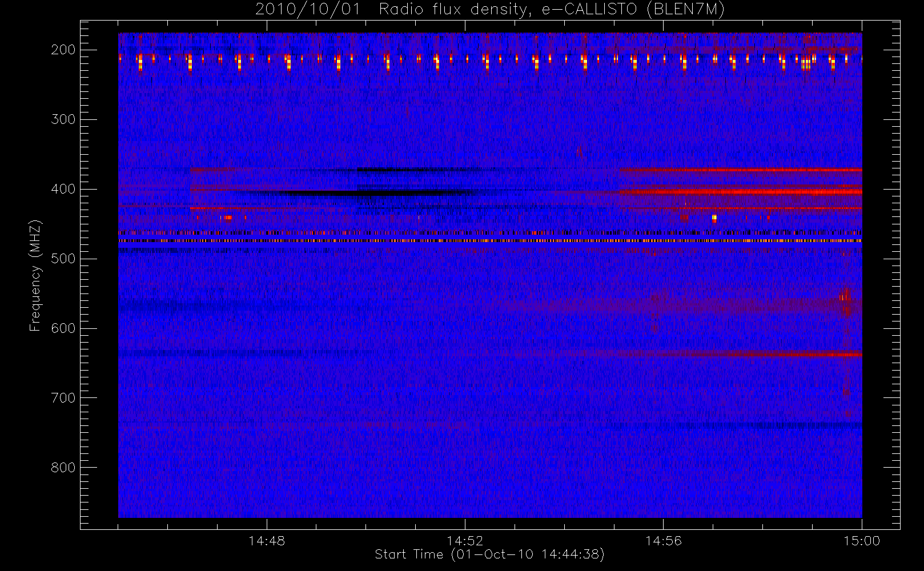This screenshot has width=924, height=571.
Task: Click the 200 frequency tick label
Action: 63,50
